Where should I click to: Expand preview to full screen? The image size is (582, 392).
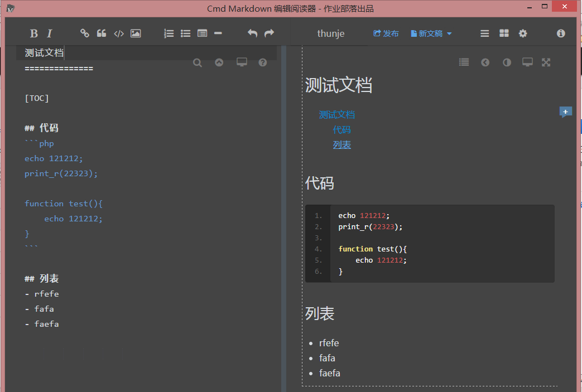[x=546, y=62]
